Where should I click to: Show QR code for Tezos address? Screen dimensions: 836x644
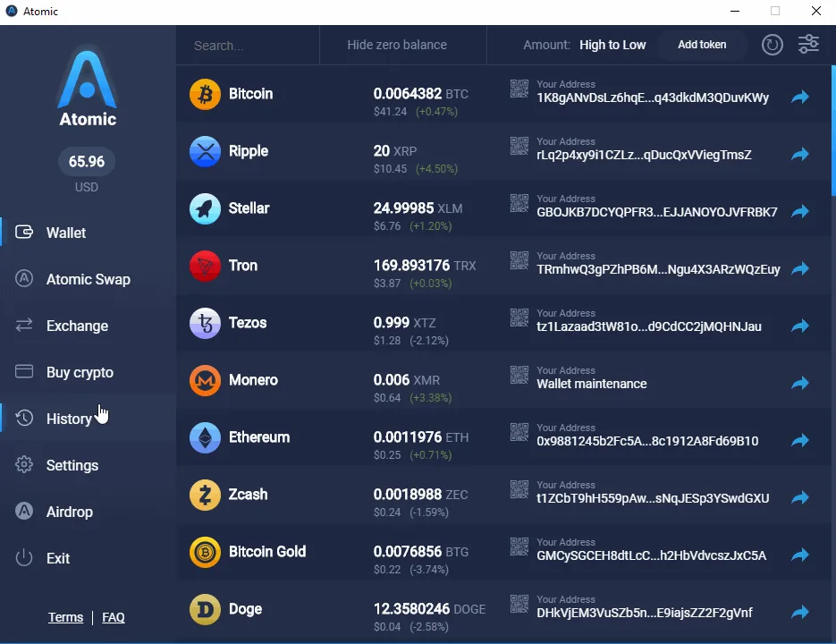(x=519, y=318)
